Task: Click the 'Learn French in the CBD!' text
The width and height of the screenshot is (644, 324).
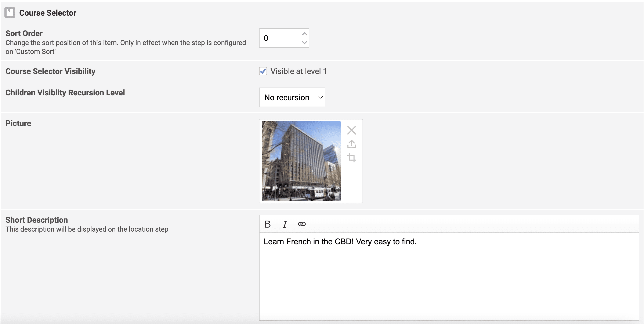Action: (308, 242)
